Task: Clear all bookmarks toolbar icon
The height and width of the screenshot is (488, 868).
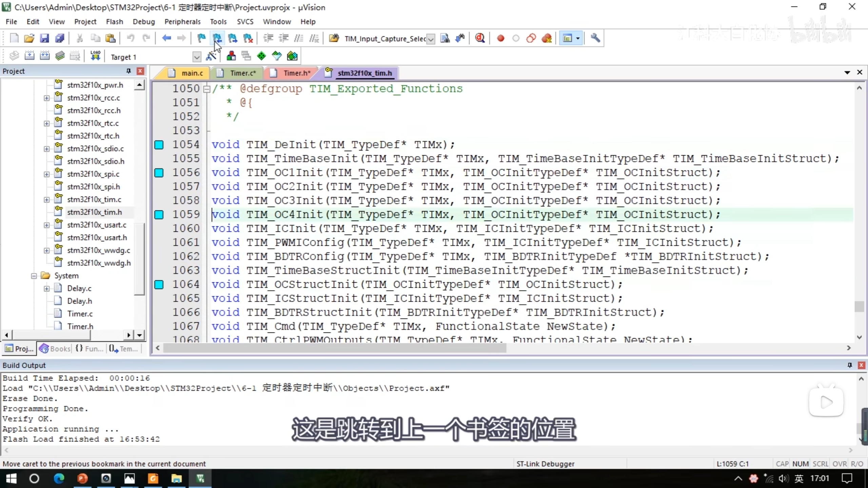Action: coord(248,38)
